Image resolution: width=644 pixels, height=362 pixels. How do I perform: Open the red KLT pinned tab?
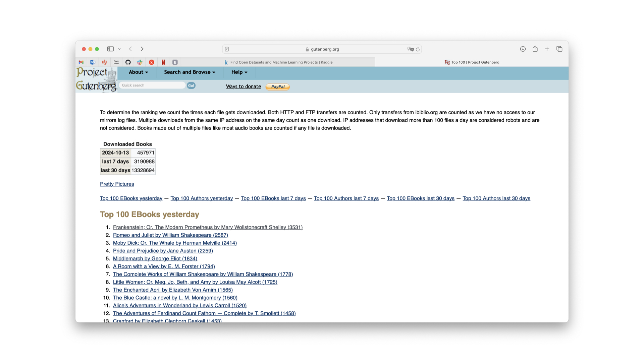pos(105,62)
